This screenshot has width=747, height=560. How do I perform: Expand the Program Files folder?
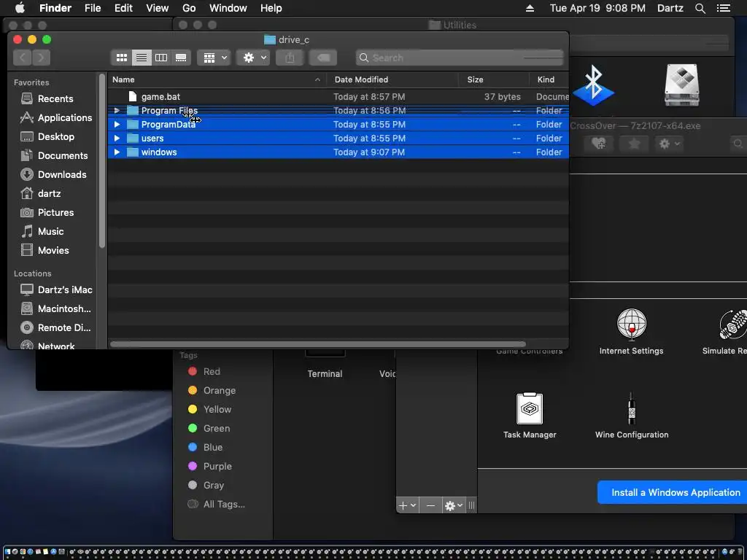tap(117, 111)
